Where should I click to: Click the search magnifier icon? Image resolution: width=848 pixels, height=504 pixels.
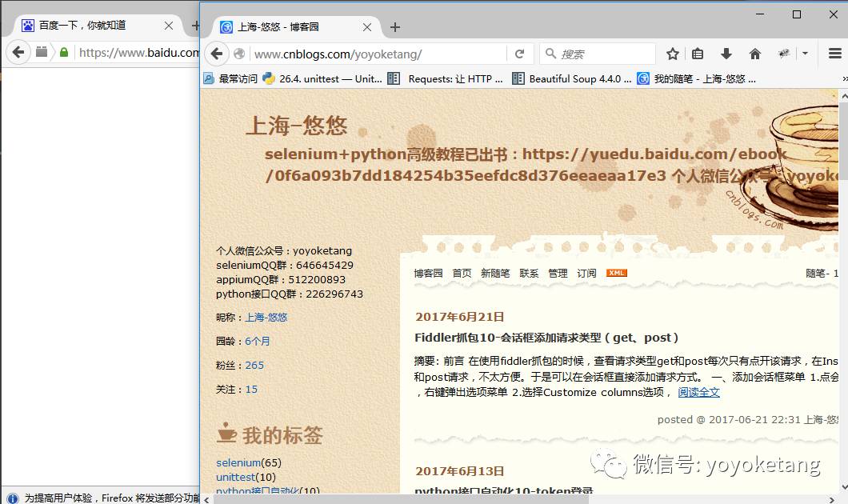click(x=550, y=53)
